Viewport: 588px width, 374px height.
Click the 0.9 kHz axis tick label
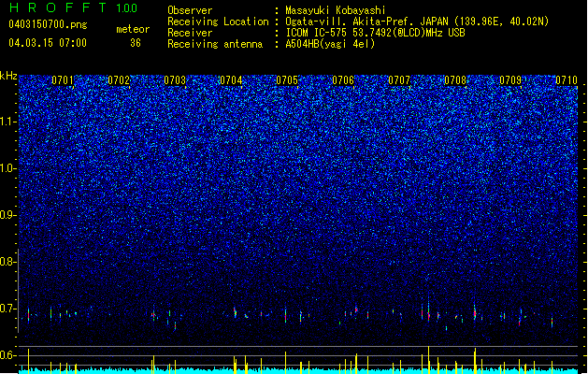tap(7, 215)
